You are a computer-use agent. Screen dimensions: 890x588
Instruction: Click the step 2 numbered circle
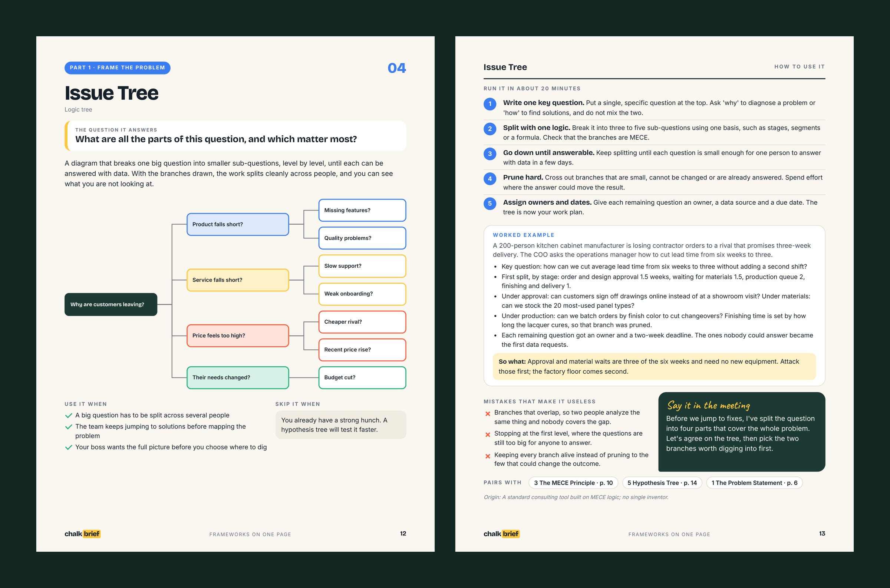click(490, 129)
